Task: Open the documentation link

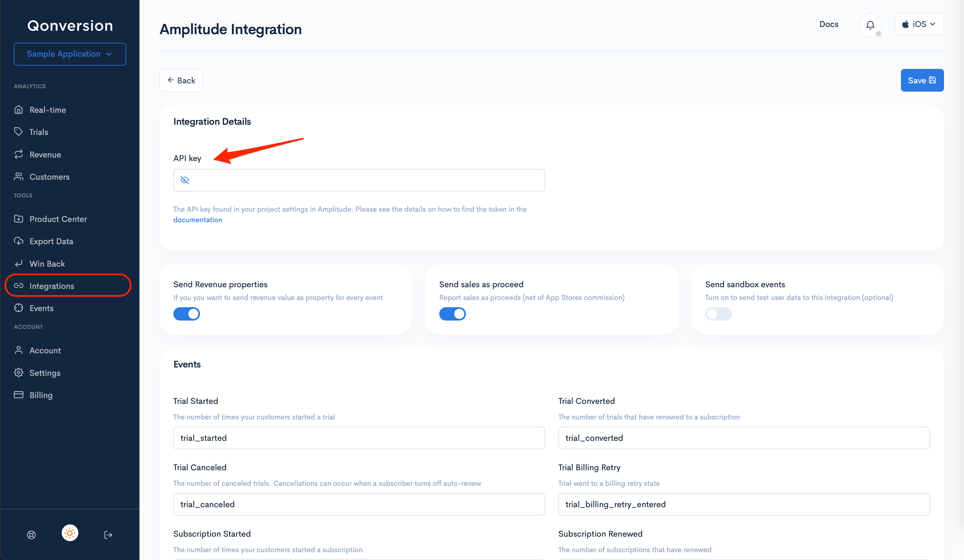Action: point(198,219)
